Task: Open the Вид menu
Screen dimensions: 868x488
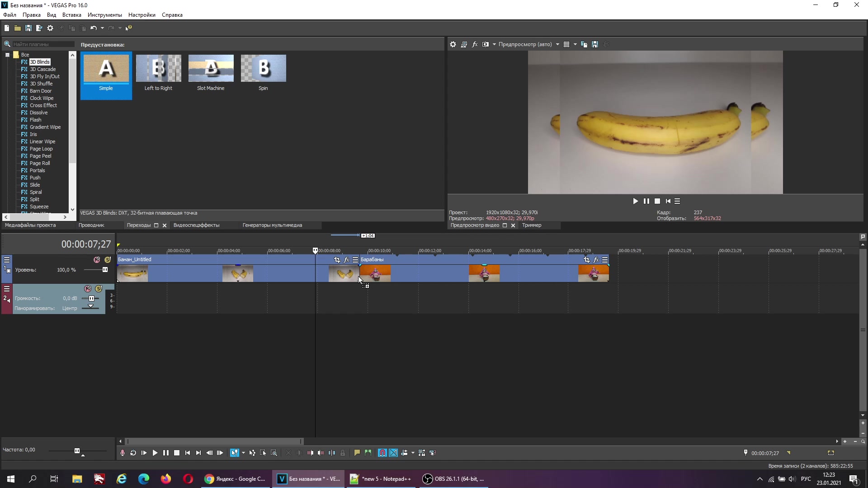Action: [51, 15]
